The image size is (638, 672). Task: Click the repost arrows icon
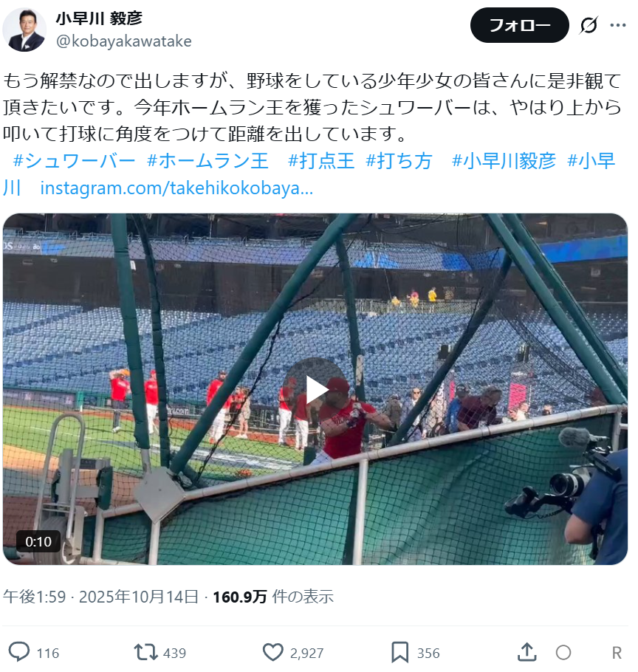145,652
